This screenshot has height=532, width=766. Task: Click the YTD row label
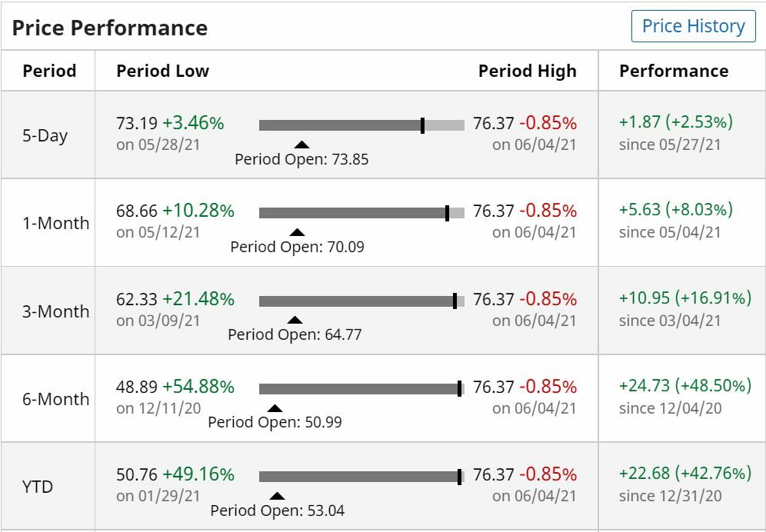(38, 487)
